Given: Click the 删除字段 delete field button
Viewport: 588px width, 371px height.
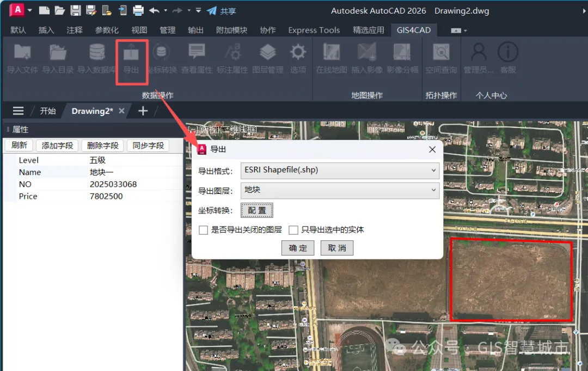Looking at the screenshot, I should click(103, 145).
